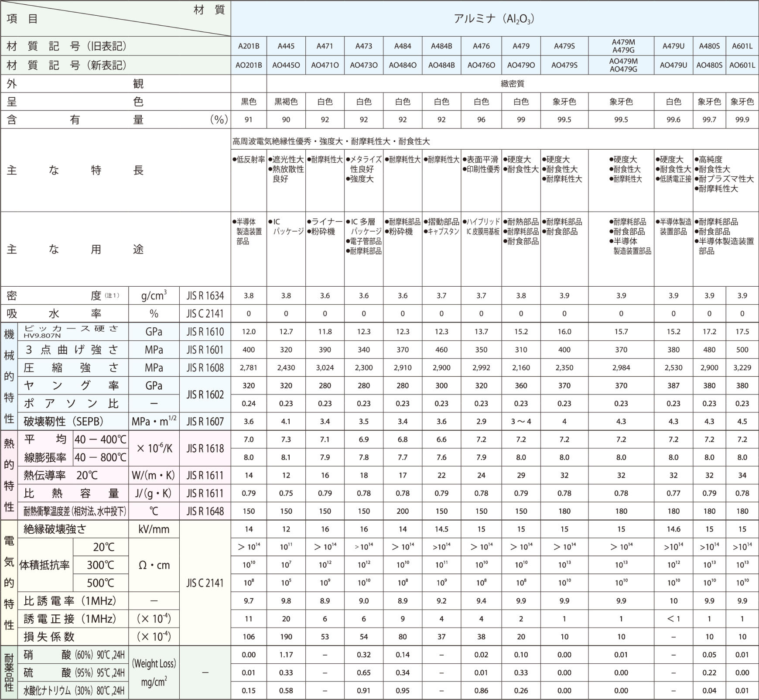
Task: Select the 高純度 feature entry
Action: tap(708, 160)
